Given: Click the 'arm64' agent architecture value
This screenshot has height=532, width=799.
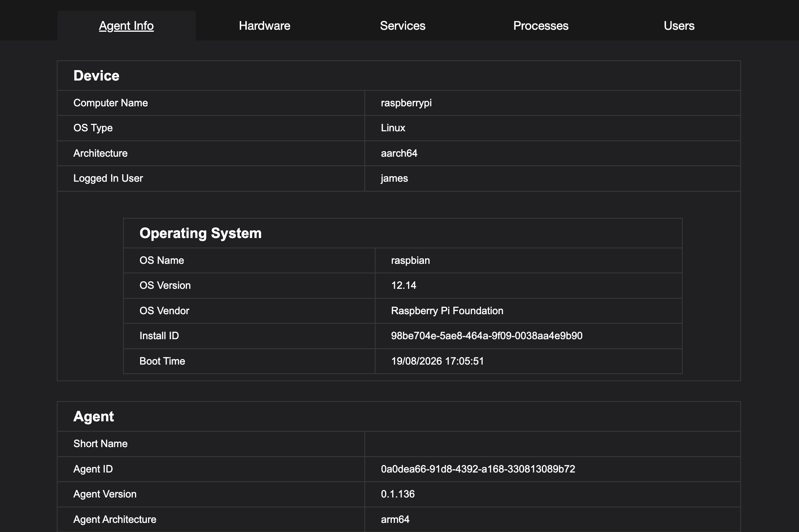Looking at the screenshot, I should [x=395, y=519].
